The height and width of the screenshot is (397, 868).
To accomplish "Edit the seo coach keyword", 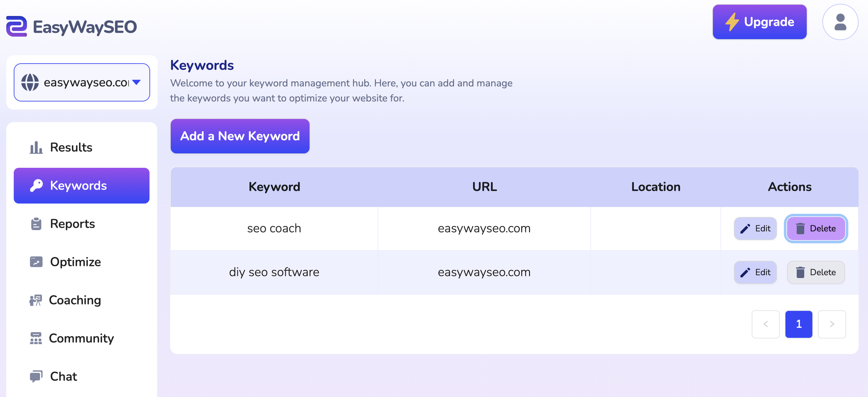I will [x=755, y=228].
